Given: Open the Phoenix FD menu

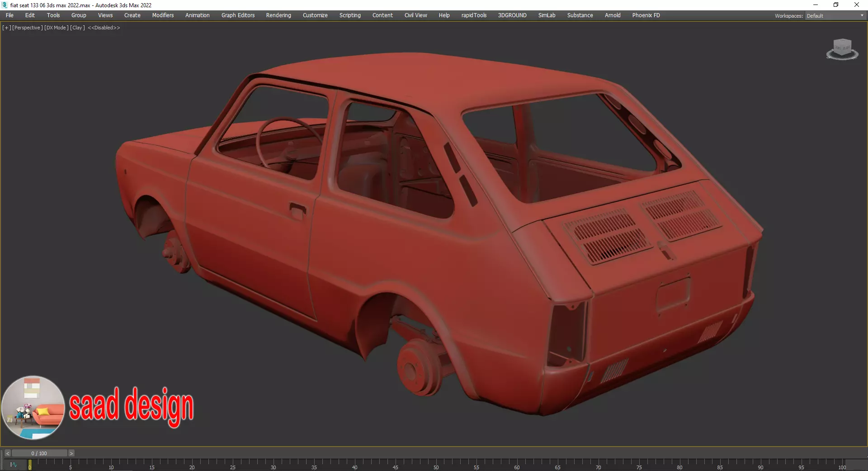Looking at the screenshot, I should (646, 15).
